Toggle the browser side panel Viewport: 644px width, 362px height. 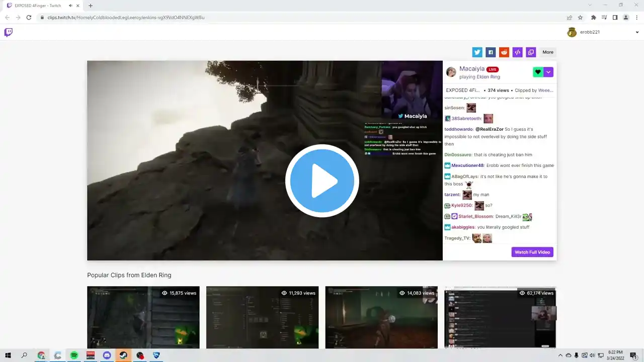point(615,18)
